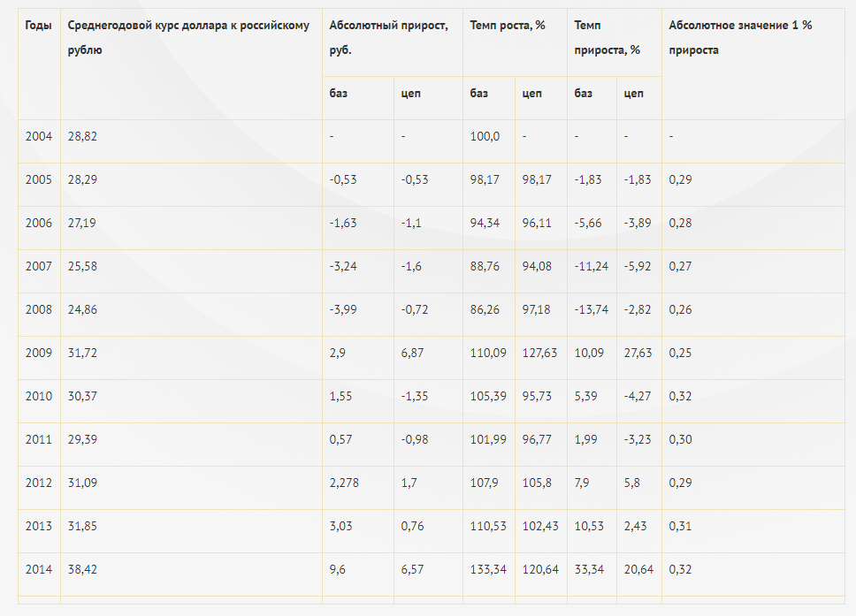This screenshot has width=856, height=616.
Task: Click the 2007 rate value 25,58
Action: (x=82, y=266)
